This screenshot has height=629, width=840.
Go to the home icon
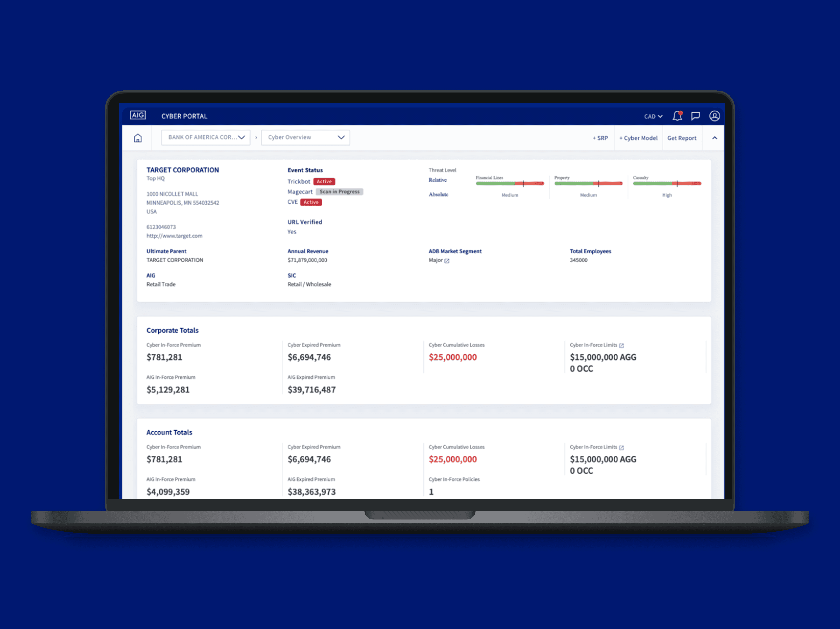point(138,138)
